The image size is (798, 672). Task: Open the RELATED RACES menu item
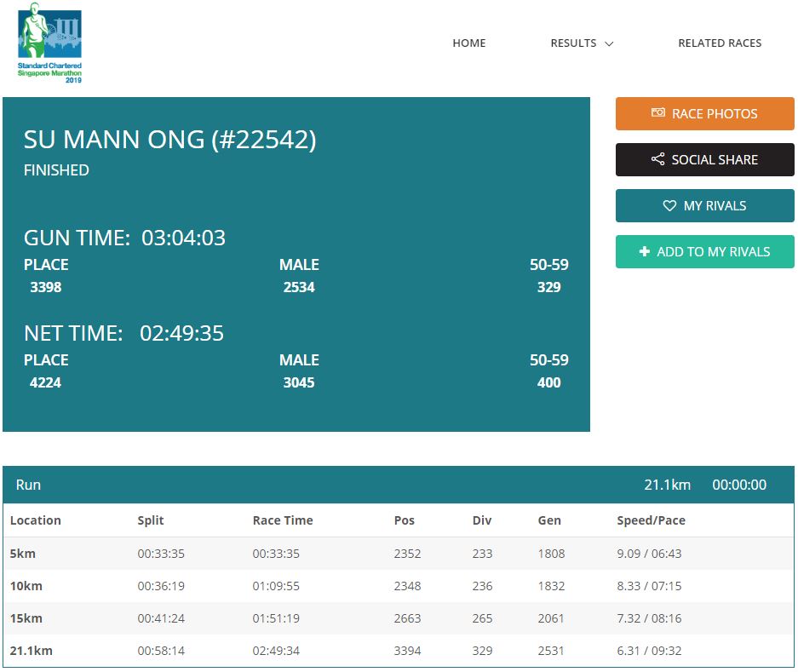[720, 43]
